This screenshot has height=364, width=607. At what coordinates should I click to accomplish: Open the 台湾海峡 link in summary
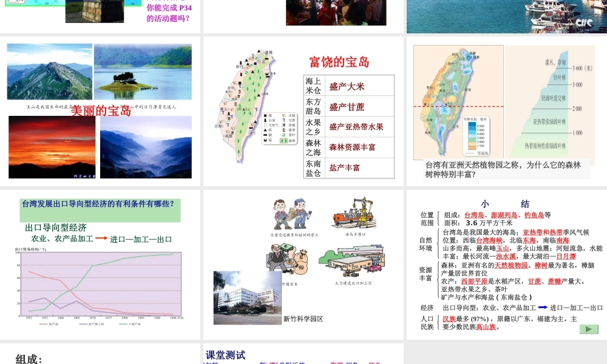(x=489, y=241)
